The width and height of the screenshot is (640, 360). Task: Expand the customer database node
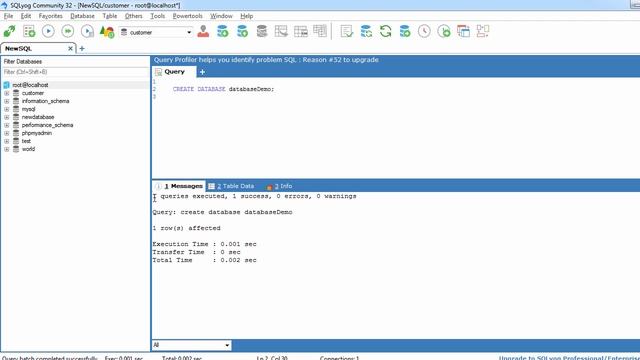tap(7, 93)
